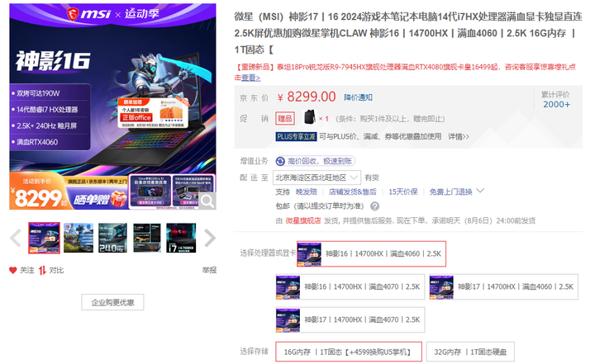
Task: Click the compare arrows icon
Action: [x=42, y=271]
